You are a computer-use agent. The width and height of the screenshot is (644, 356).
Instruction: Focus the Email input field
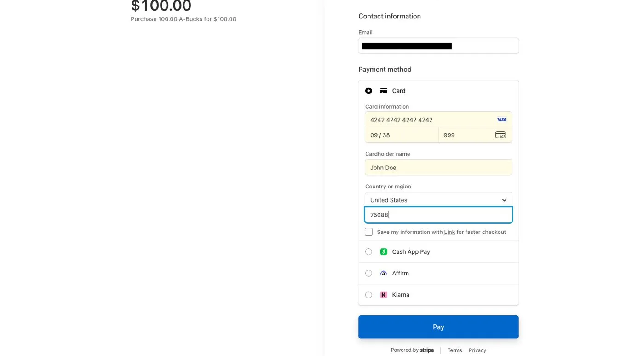coord(438,46)
